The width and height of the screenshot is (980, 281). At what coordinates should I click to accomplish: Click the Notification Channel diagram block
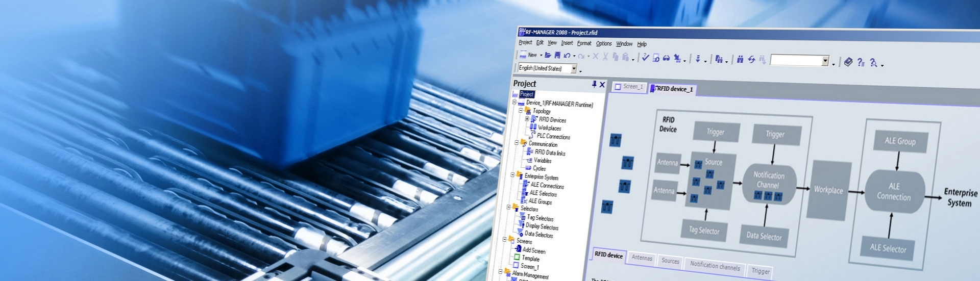(x=768, y=181)
